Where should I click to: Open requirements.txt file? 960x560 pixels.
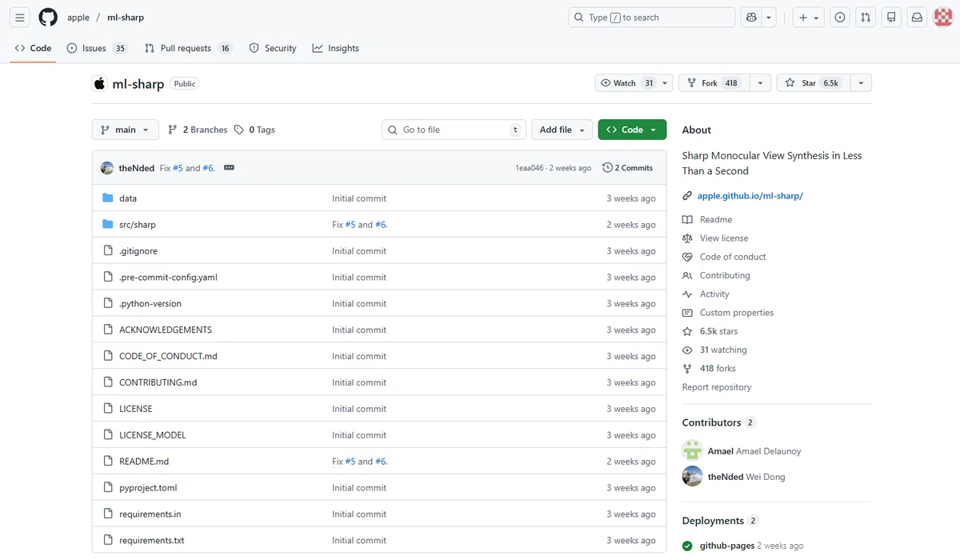(x=151, y=541)
